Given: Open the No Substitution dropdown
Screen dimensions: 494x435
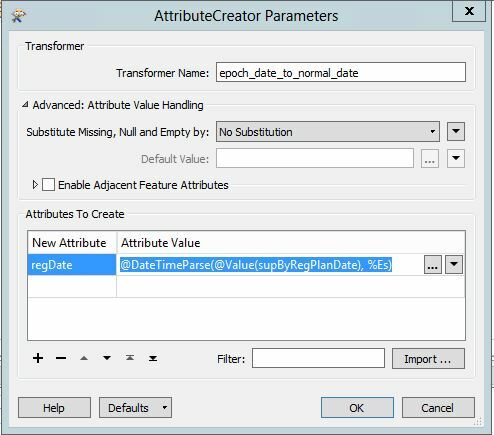Looking at the screenshot, I should tap(328, 132).
